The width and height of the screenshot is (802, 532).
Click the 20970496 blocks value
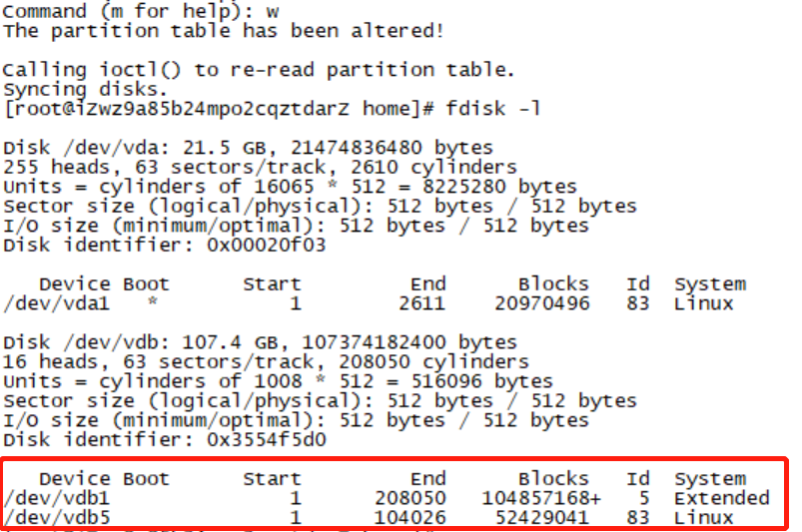pos(541,303)
